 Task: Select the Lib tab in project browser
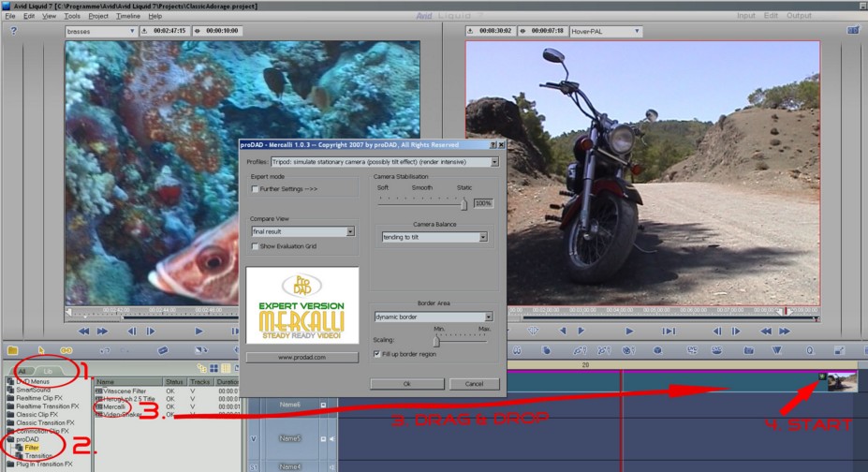coord(48,371)
